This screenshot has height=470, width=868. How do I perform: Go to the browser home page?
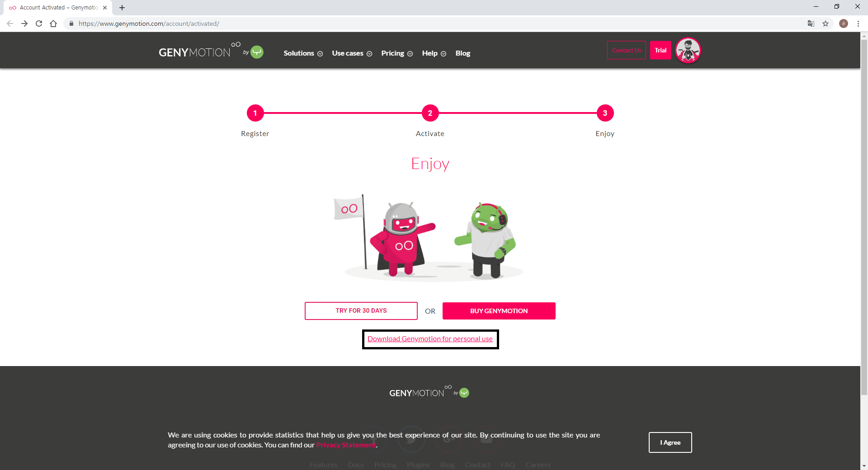point(53,23)
